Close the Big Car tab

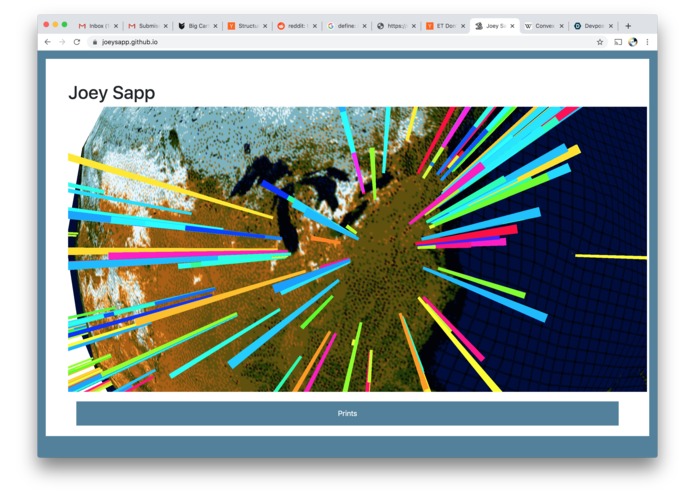[215, 26]
